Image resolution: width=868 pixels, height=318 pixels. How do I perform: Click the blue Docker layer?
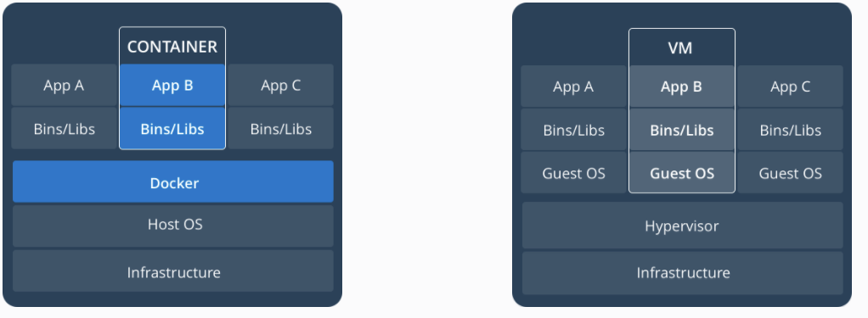click(173, 182)
